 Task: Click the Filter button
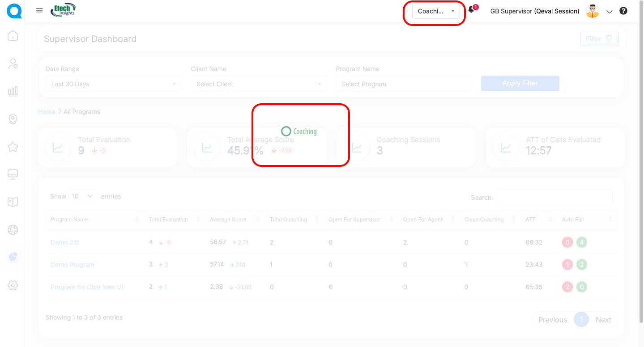tap(599, 39)
